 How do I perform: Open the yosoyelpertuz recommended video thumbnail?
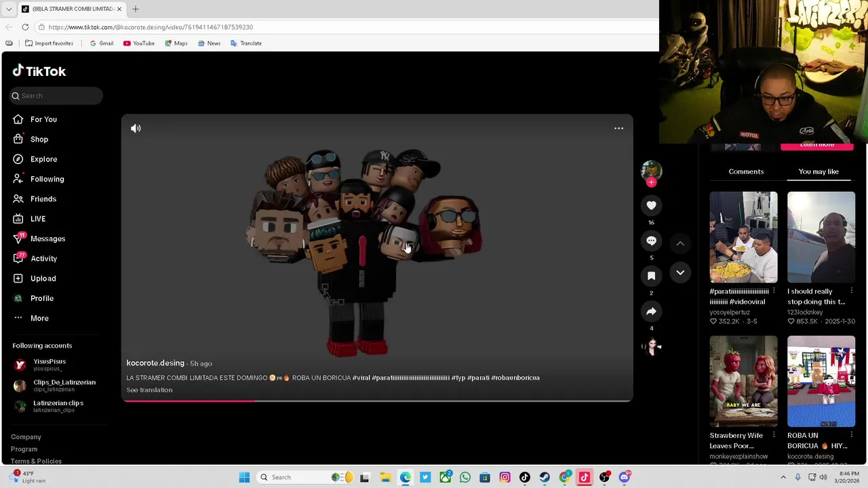tap(743, 237)
